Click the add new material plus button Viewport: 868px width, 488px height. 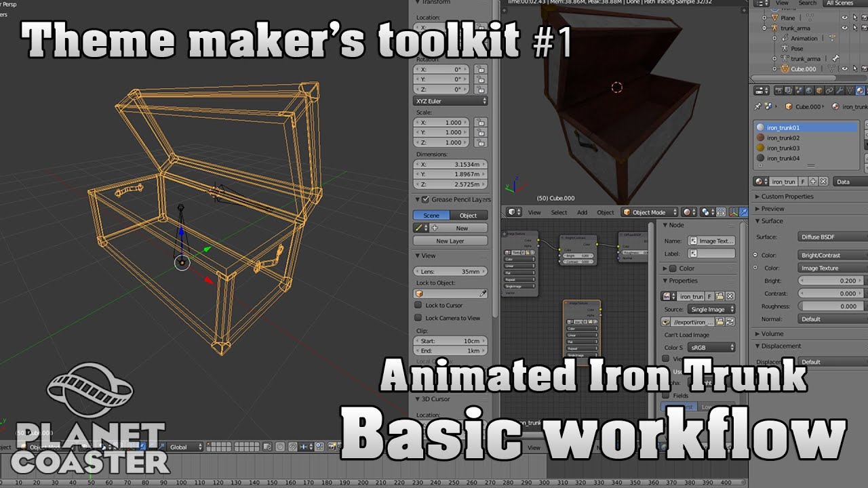[x=813, y=182]
